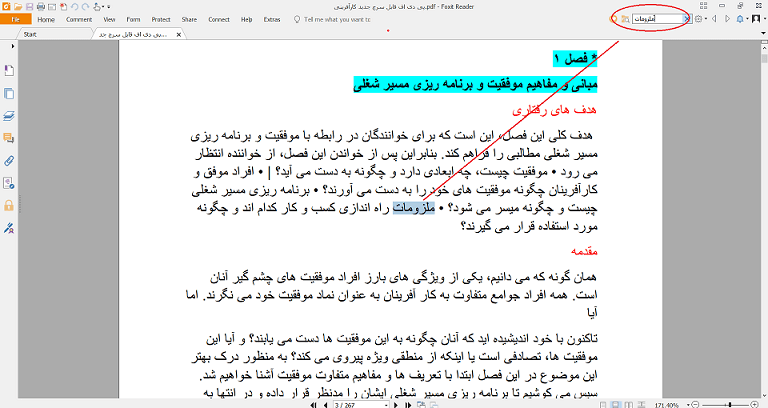Image resolution: width=768 pixels, height=408 pixels.
Task: Open the Bookmarks panel icon
Action: [9, 71]
